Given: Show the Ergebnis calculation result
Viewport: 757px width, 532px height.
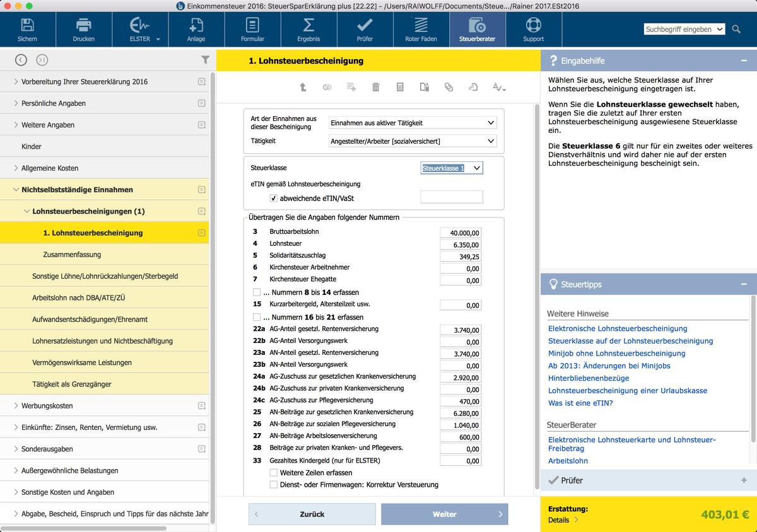Looking at the screenshot, I should point(308,30).
